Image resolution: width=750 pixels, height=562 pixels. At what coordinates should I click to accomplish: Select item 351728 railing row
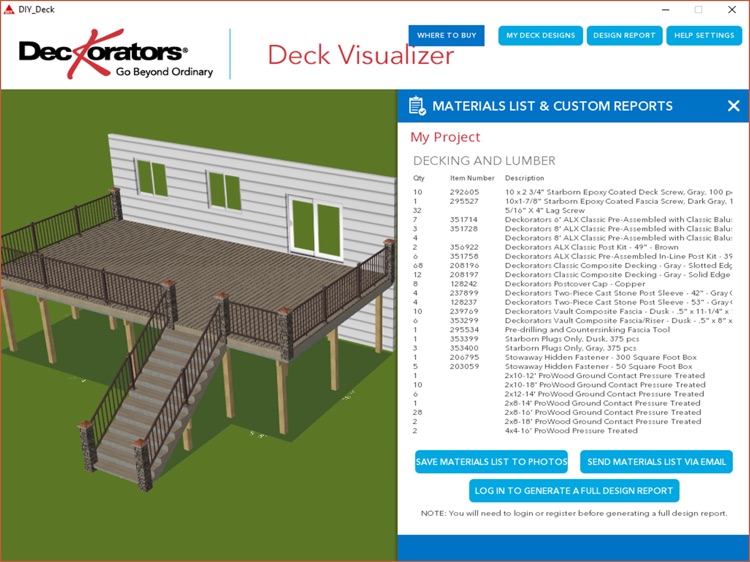coord(573,229)
